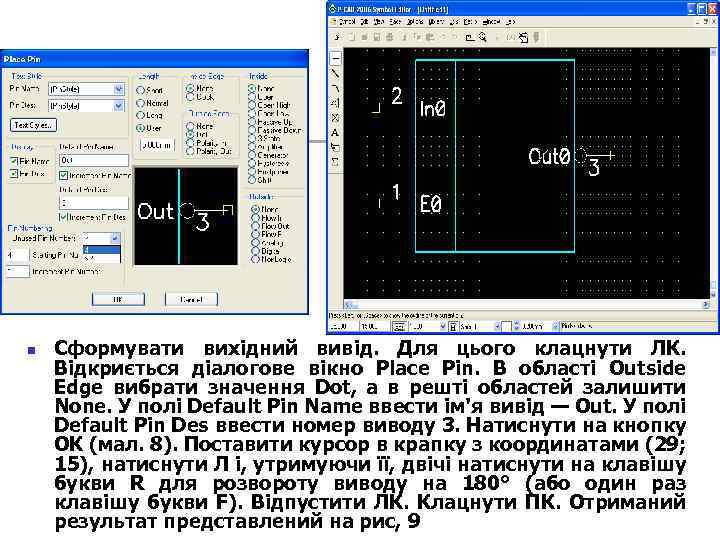Toggle the Pin Name display checkbox

click(14, 161)
